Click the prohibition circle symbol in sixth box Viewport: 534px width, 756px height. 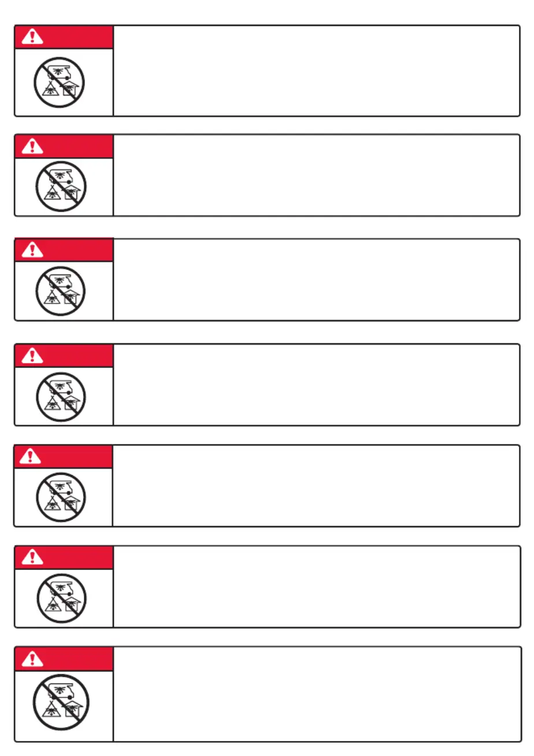click(61, 598)
